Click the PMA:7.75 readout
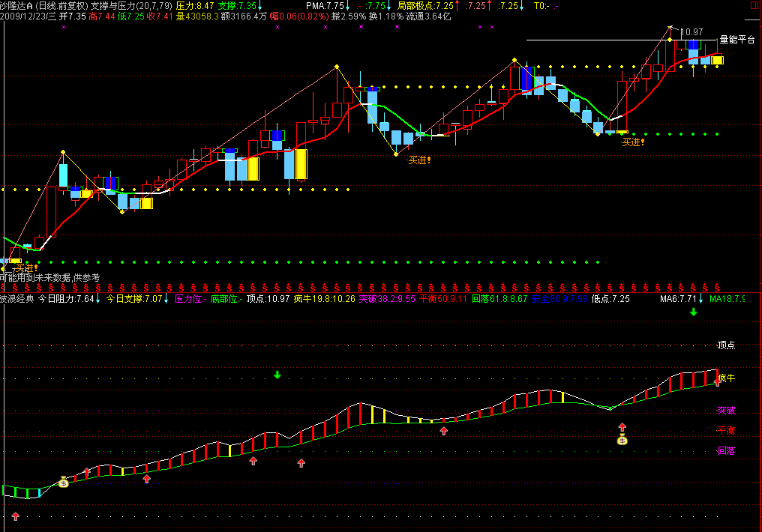 325,6
